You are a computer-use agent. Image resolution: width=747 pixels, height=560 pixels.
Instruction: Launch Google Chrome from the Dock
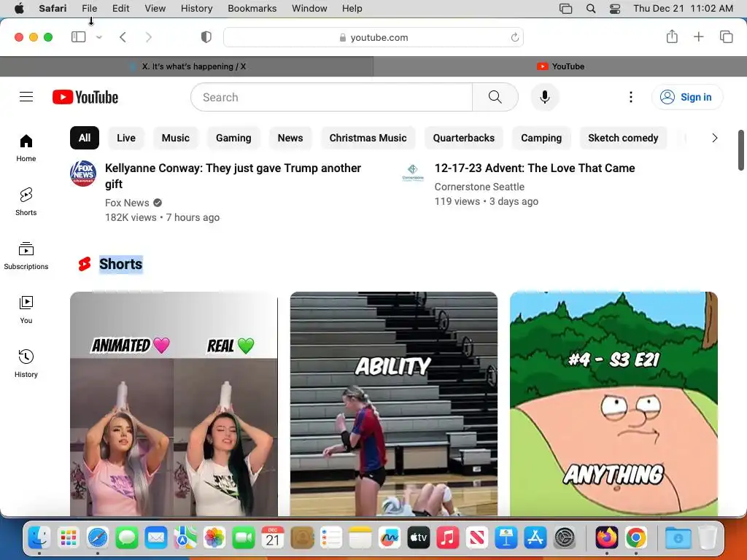(x=635, y=538)
